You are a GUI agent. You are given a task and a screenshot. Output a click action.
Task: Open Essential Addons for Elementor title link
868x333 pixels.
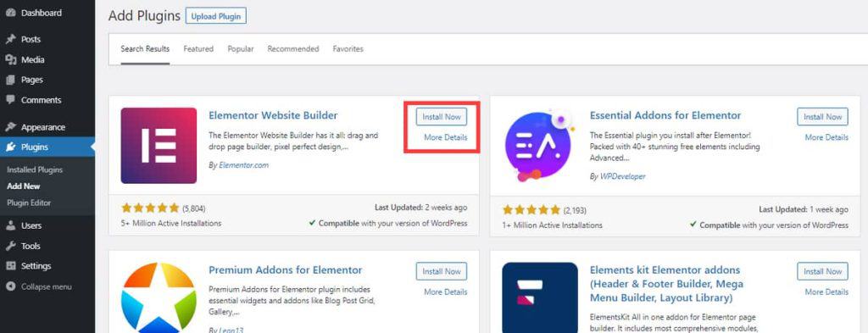tap(665, 115)
